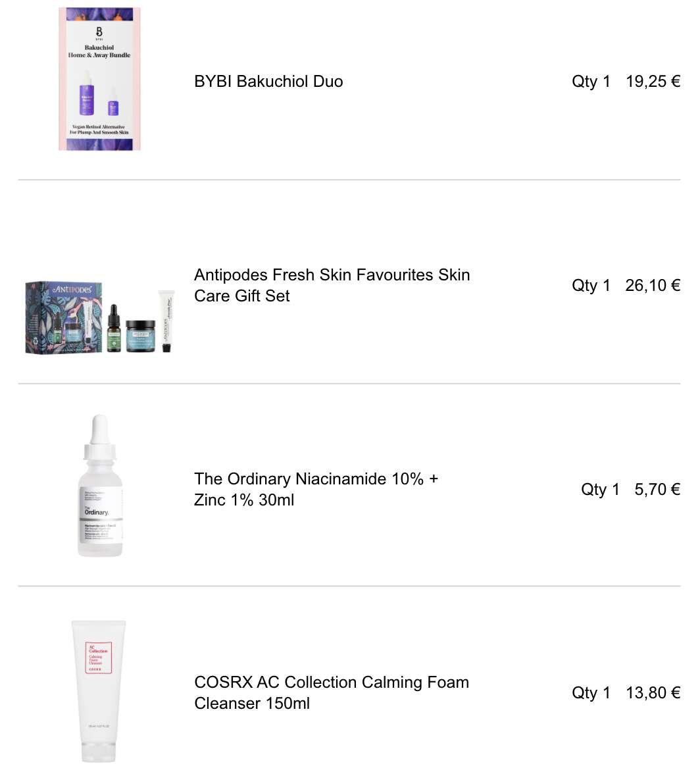Click Qty 1 for COSRX cleanser

click(591, 692)
